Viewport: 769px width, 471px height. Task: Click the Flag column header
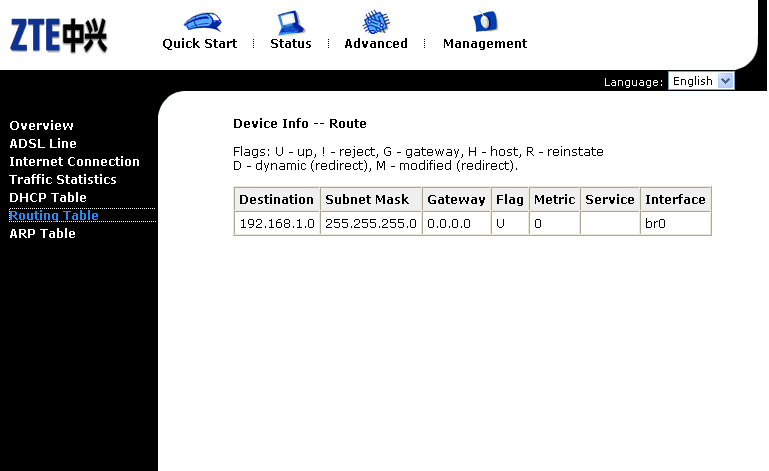pos(510,200)
